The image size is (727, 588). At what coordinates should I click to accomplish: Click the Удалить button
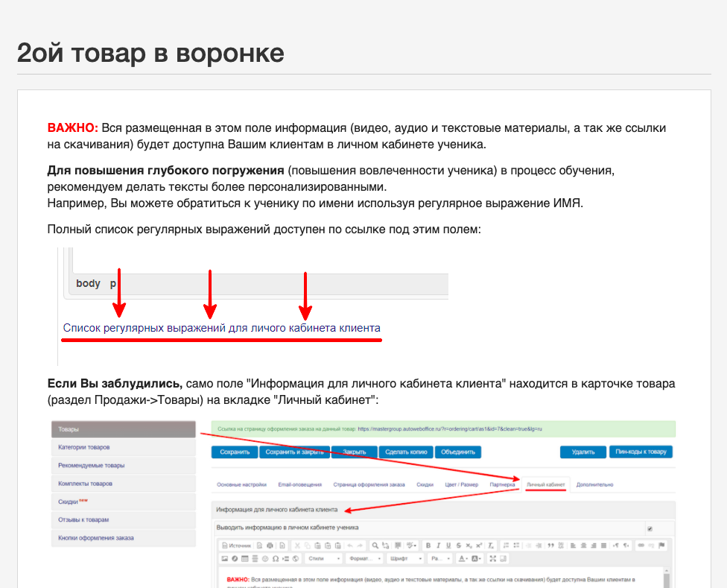[x=583, y=452]
